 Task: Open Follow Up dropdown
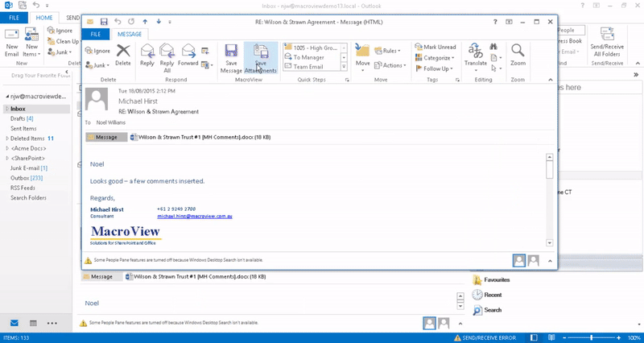(434, 68)
